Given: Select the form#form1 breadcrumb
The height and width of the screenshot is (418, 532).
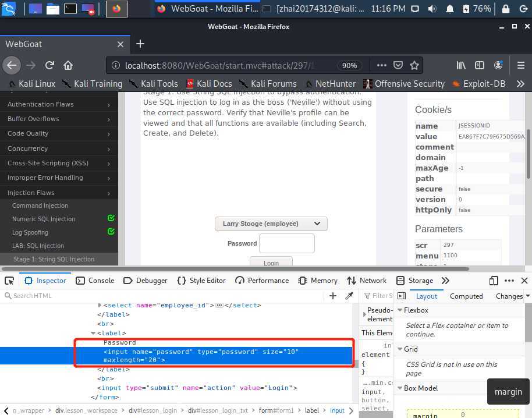Looking at the screenshot, I should coord(276,411).
